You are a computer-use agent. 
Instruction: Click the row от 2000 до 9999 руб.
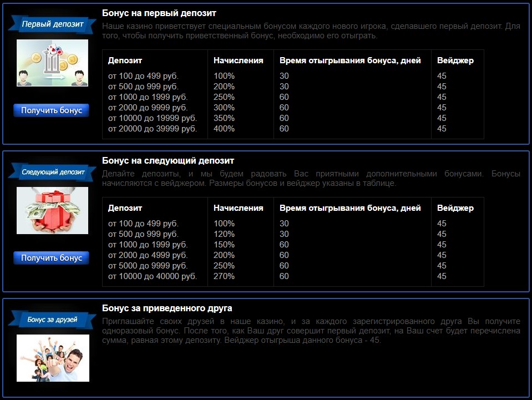point(148,108)
